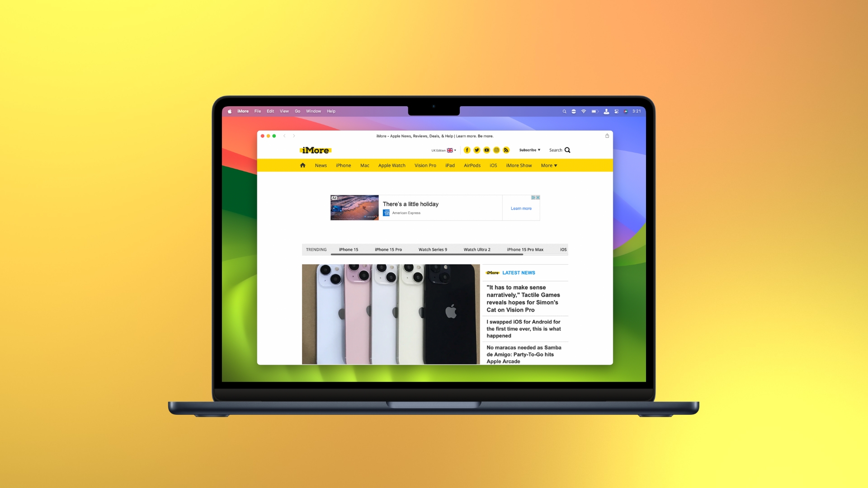The height and width of the screenshot is (488, 868).
Task: Click the Twitter social icon
Action: pos(477,150)
